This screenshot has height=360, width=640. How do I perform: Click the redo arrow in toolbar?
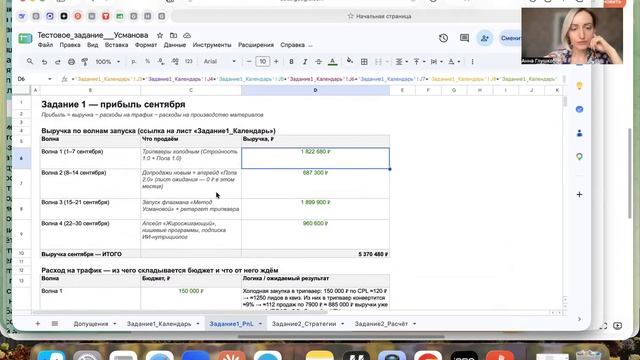click(x=58, y=62)
